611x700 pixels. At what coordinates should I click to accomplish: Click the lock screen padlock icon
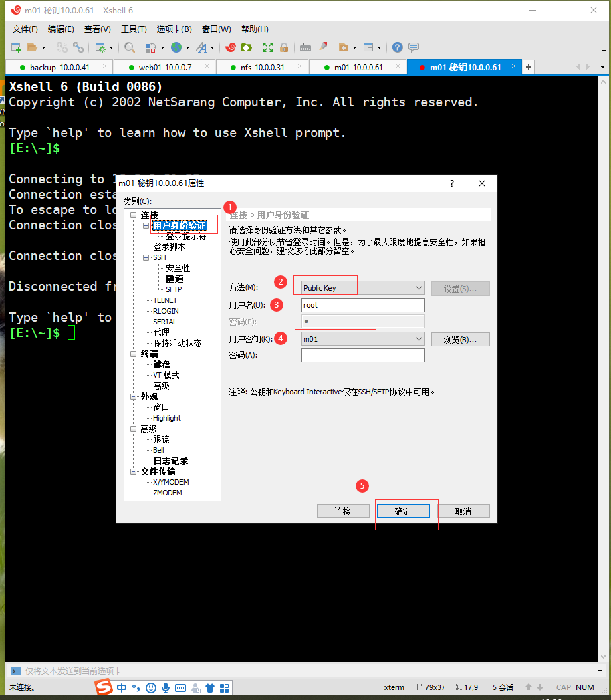click(284, 47)
